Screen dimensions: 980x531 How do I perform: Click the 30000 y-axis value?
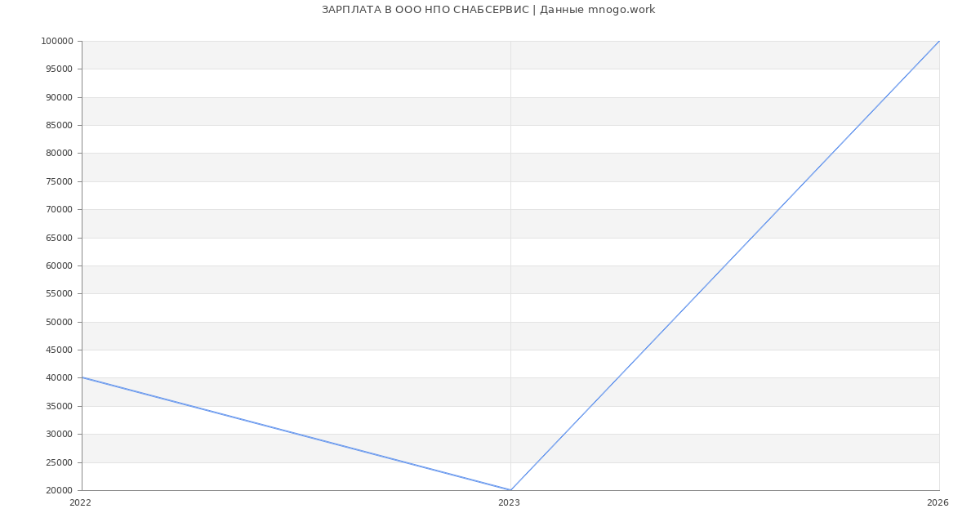[x=59, y=434]
